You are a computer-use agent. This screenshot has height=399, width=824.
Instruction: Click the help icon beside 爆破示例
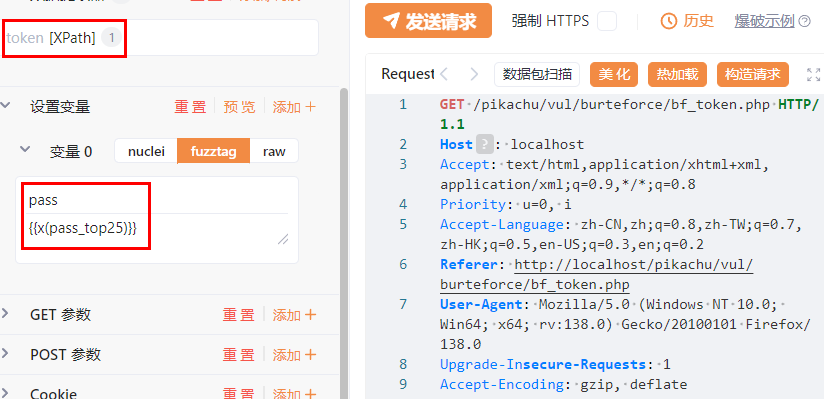pyautogui.click(x=805, y=21)
